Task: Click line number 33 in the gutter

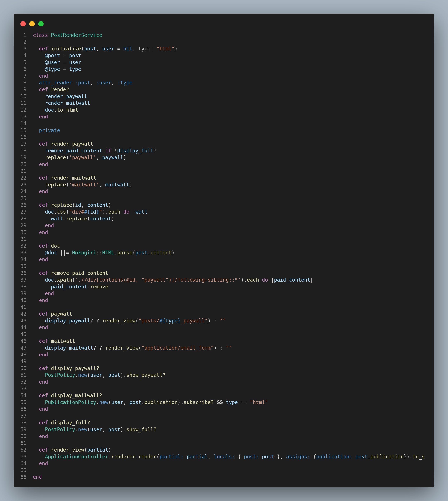Action: pos(23,253)
